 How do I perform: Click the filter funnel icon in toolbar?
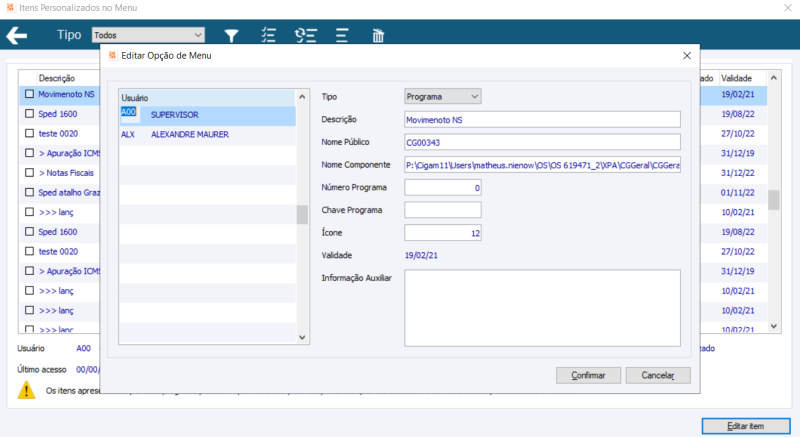coord(231,35)
